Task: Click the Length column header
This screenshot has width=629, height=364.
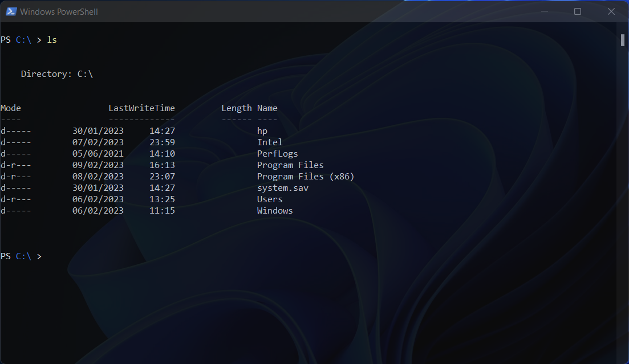Action: (237, 108)
